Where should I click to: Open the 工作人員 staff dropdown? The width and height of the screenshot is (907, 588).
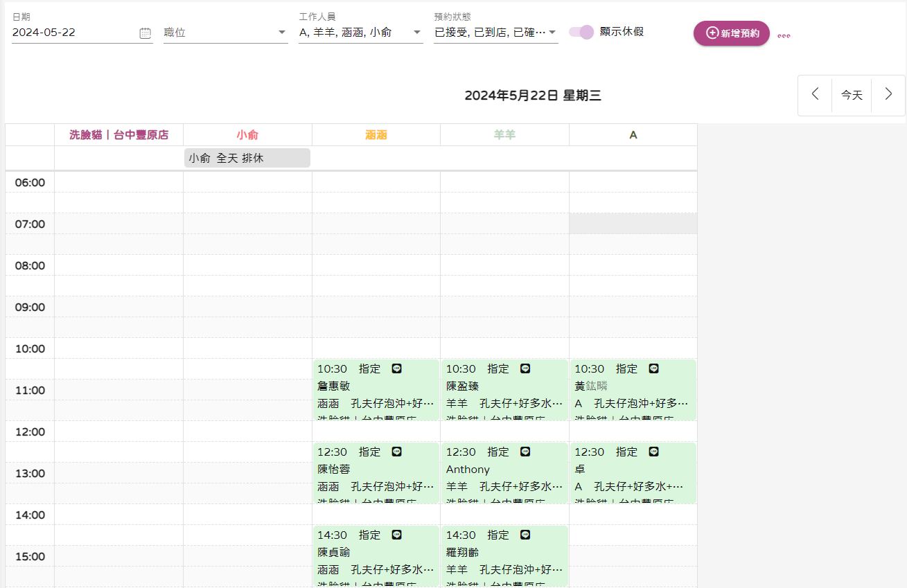pyautogui.click(x=360, y=33)
